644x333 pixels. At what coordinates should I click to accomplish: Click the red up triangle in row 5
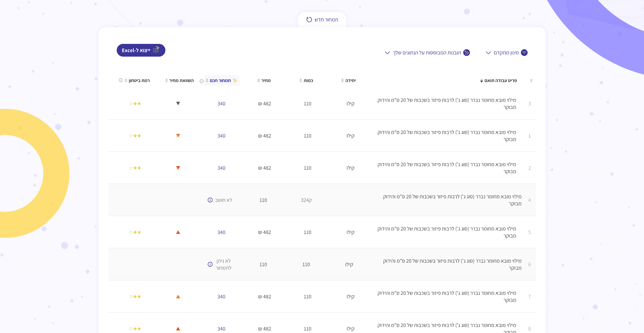(x=178, y=232)
